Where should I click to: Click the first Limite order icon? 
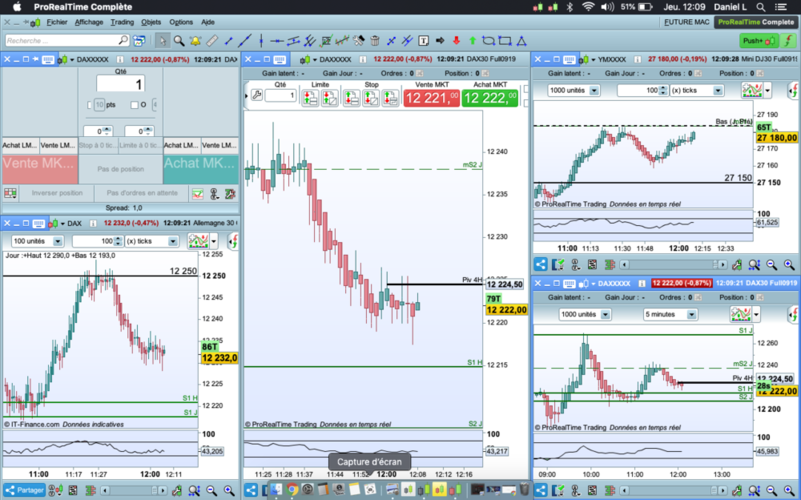310,97
